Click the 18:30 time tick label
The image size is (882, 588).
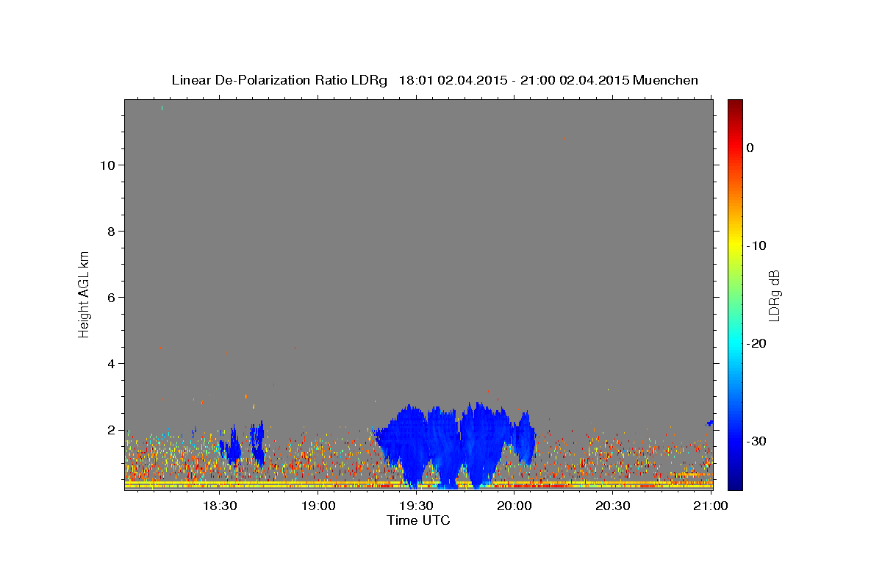pos(220,506)
